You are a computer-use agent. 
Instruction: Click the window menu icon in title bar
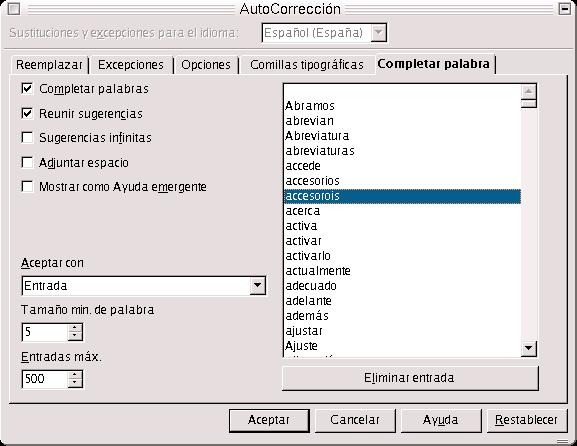coord(14,9)
